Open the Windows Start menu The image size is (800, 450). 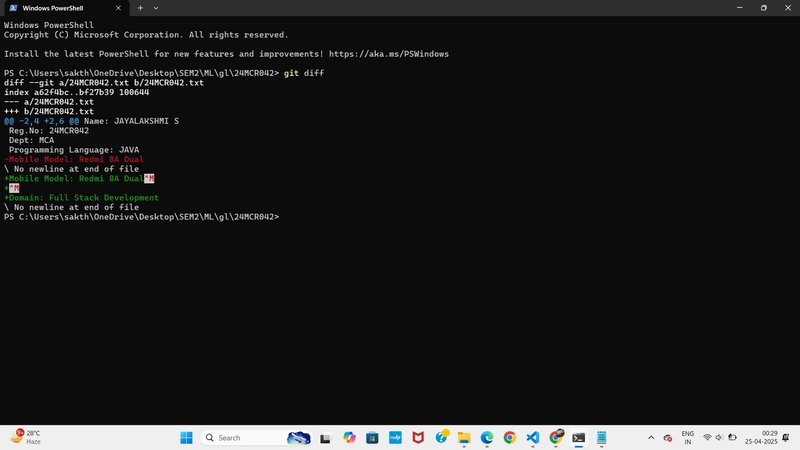(x=186, y=438)
